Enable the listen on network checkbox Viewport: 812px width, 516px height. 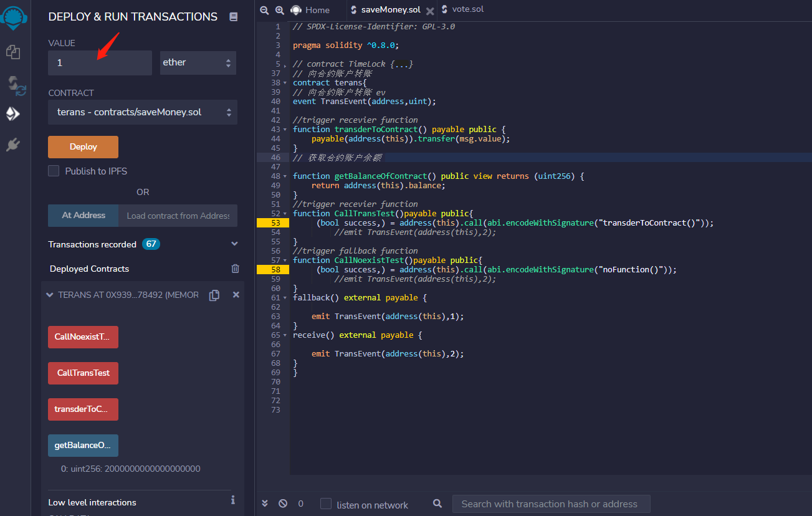325,504
